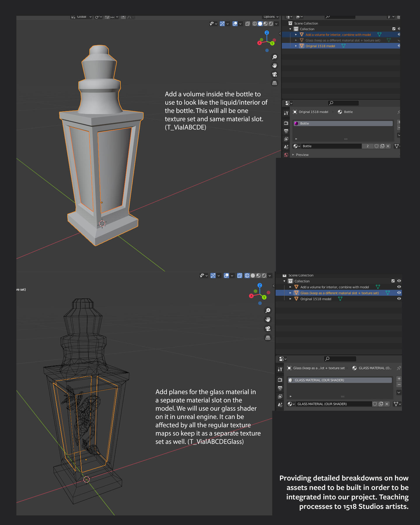
Task: Hide the Glass object via eye icon in lower outliner
Action: pyautogui.click(x=399, y=293)
